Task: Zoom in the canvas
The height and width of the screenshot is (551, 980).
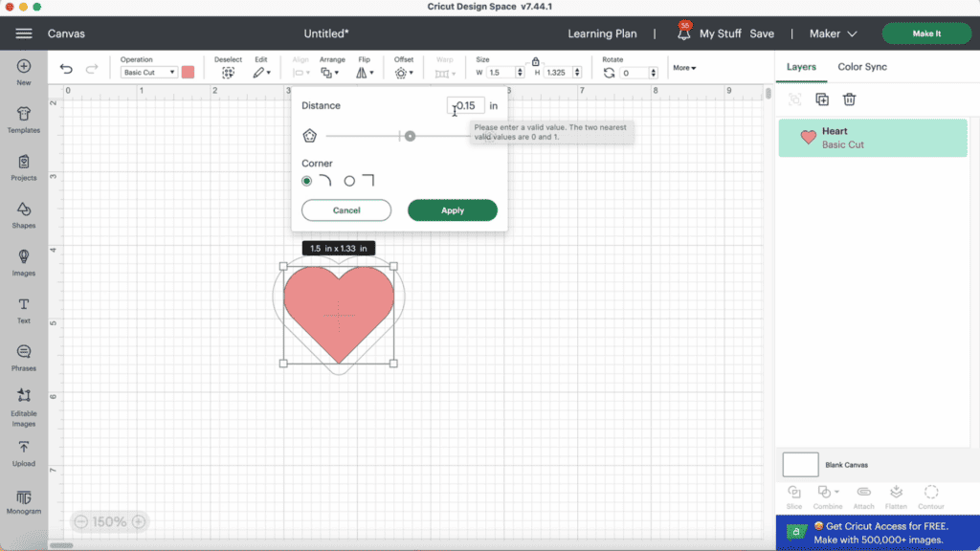Action: (x=139, y=521)
